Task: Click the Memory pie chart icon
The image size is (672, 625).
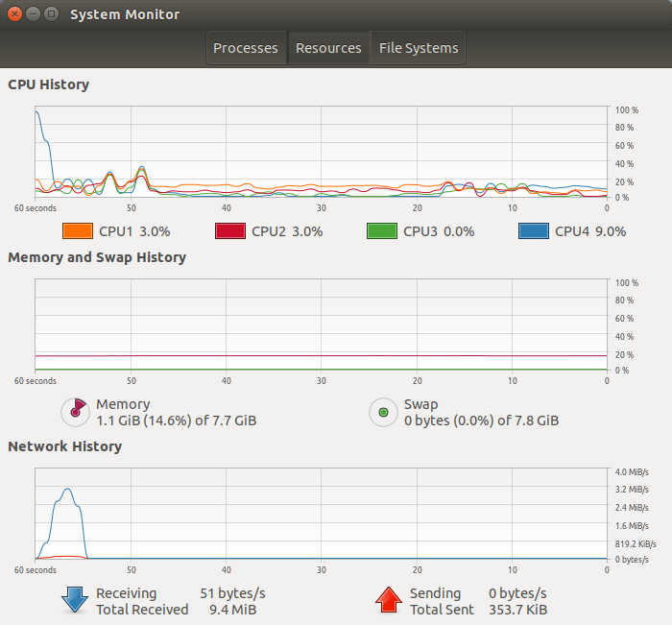Action: pos(76,413)
